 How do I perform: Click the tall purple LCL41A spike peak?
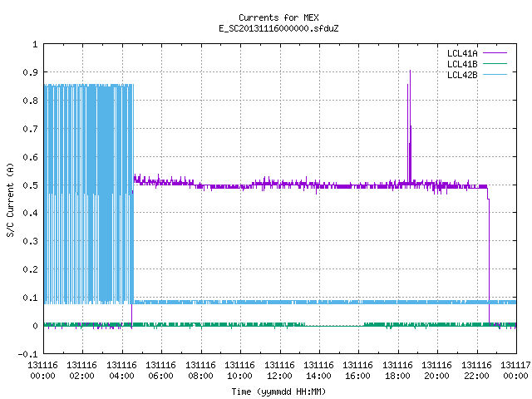click(x=410, y=71)
